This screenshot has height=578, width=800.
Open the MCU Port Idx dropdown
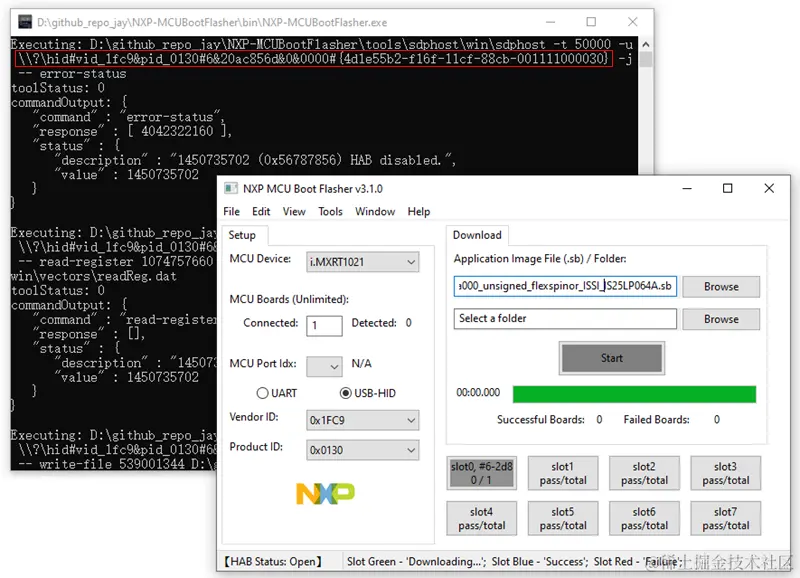point(324,366)
